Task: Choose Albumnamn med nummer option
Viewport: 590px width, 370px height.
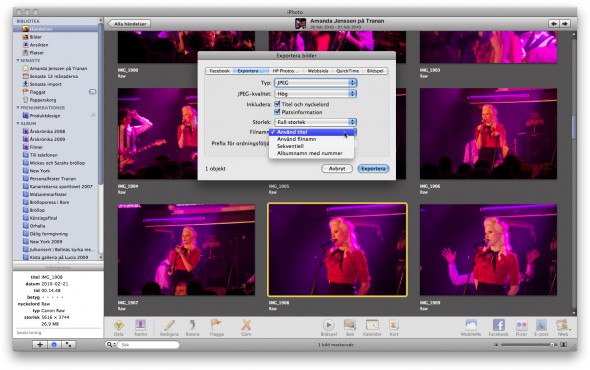Action: 312,153
